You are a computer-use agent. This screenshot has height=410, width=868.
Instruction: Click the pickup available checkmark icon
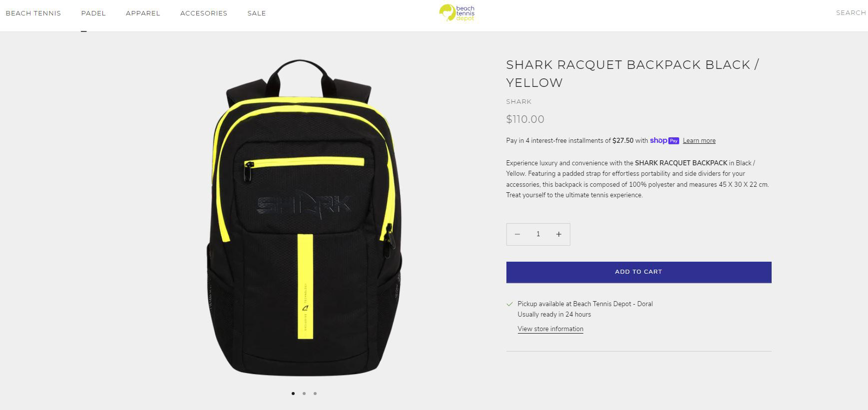(x=510, y=304)
